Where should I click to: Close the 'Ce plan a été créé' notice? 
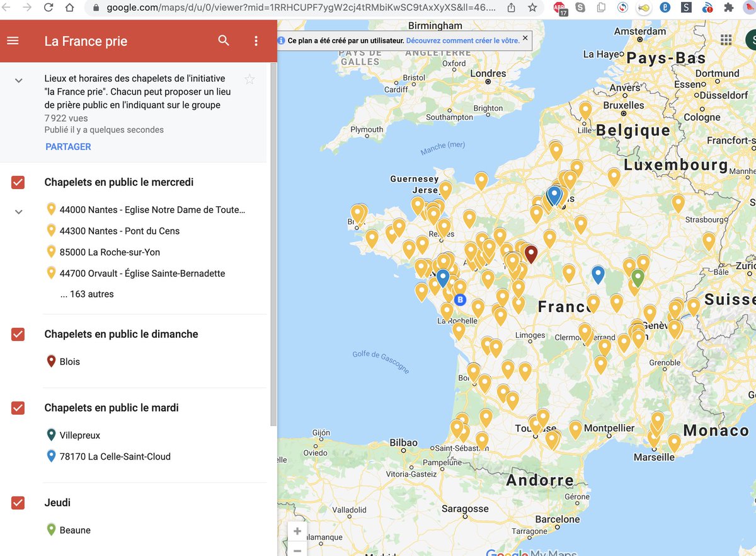[x=525, y=38]
